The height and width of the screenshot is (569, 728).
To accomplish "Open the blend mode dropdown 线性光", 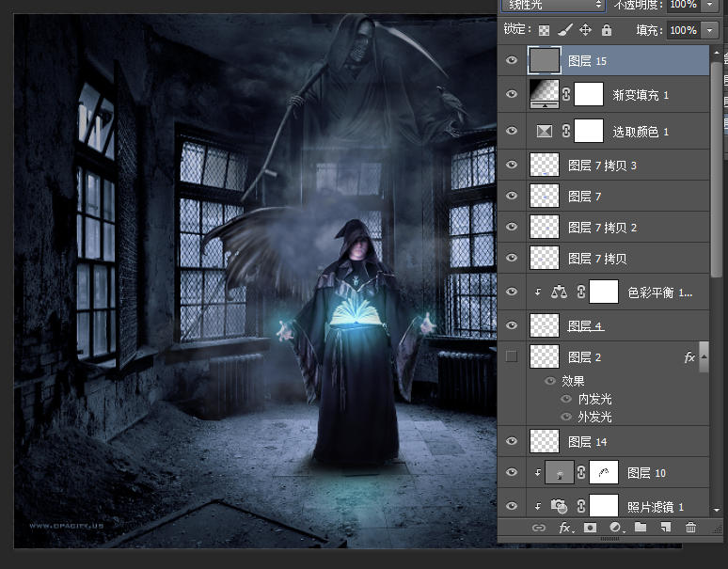I will tap(553, 5).
